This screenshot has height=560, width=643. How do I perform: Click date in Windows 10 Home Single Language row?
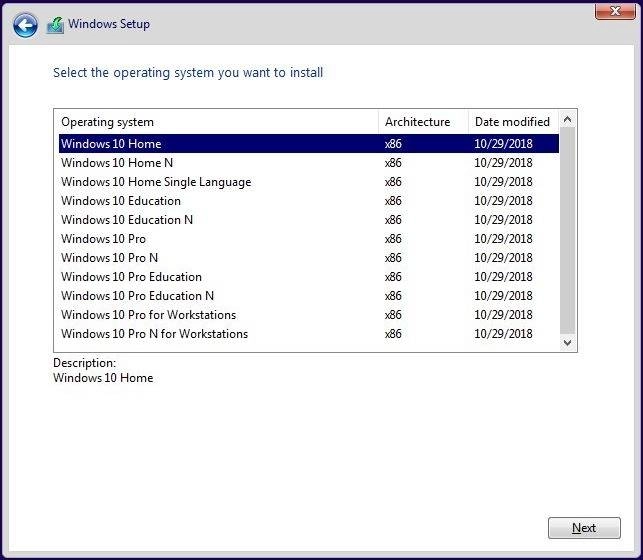(503, 182)
